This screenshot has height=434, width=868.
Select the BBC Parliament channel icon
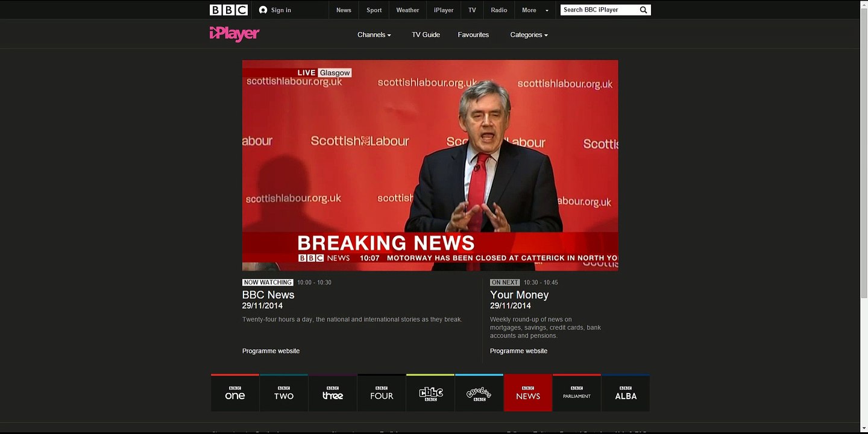(577, 393)
